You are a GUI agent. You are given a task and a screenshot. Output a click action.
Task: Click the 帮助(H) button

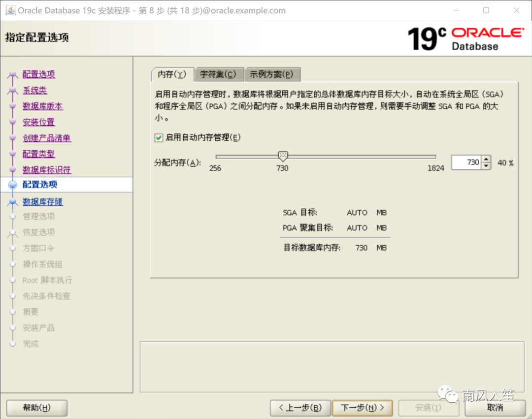point(36,408)
